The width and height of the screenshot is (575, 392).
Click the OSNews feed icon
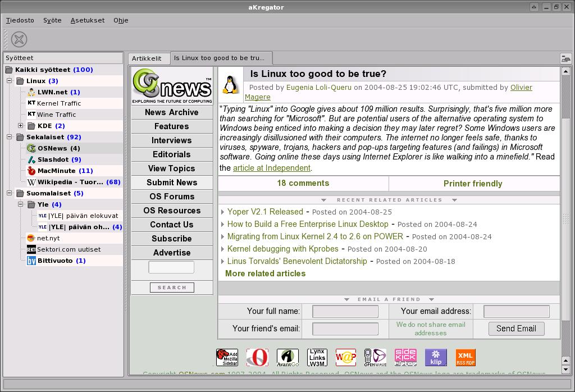[31, 148]
